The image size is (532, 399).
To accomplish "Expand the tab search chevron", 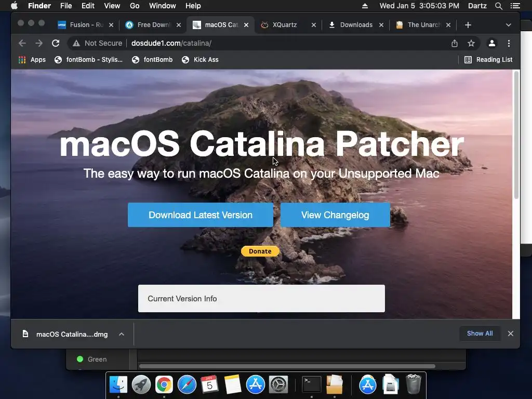I will click(508, 25).
